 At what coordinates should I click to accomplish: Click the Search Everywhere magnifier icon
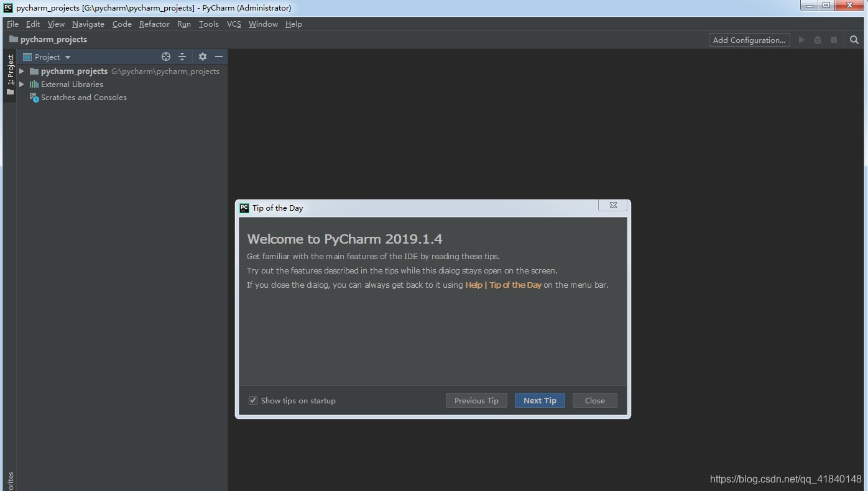(x=854, y=40)
